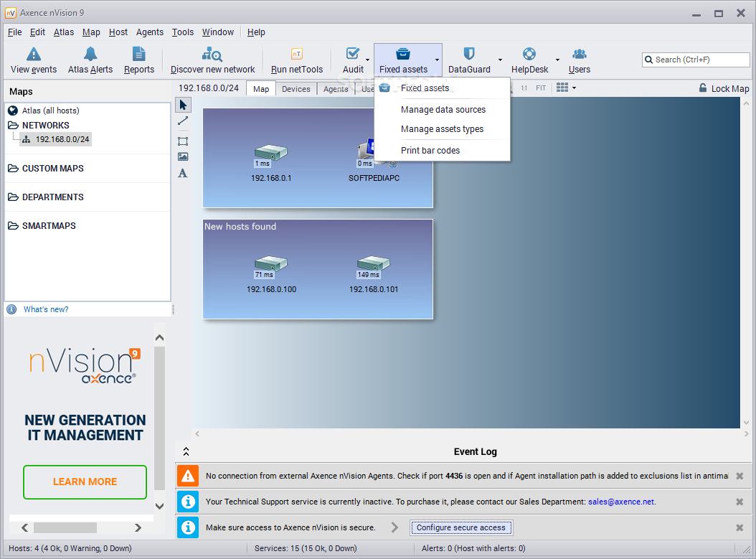Open Fixed assets dropdown arrow
This screenshot has width=756, height=559.
[x=438, y=60]
